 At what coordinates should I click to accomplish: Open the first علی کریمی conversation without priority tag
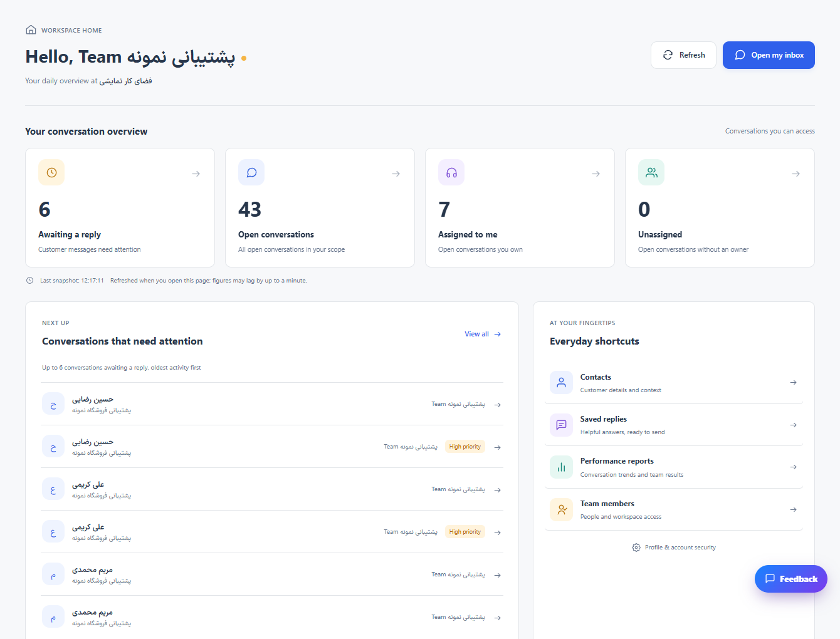[x=272, y=489]
